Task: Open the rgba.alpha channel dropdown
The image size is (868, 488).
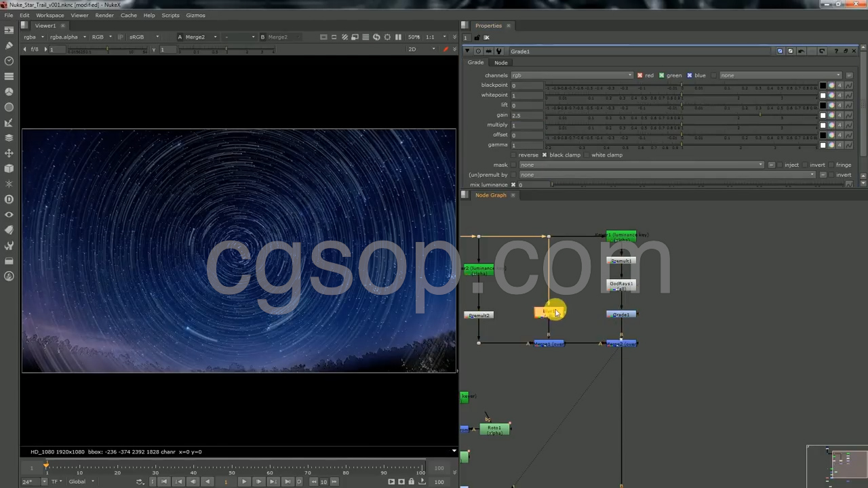Action: click(67, 37)
